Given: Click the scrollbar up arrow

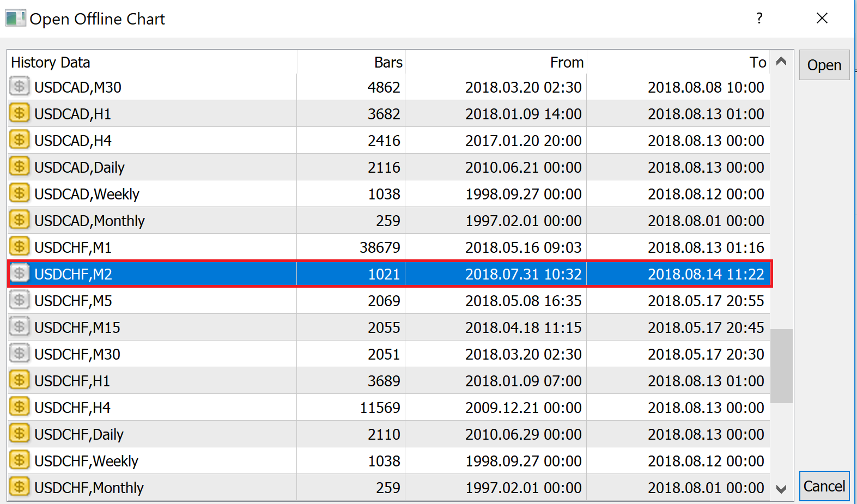Looking at the screenshot, I should point(781,62).
